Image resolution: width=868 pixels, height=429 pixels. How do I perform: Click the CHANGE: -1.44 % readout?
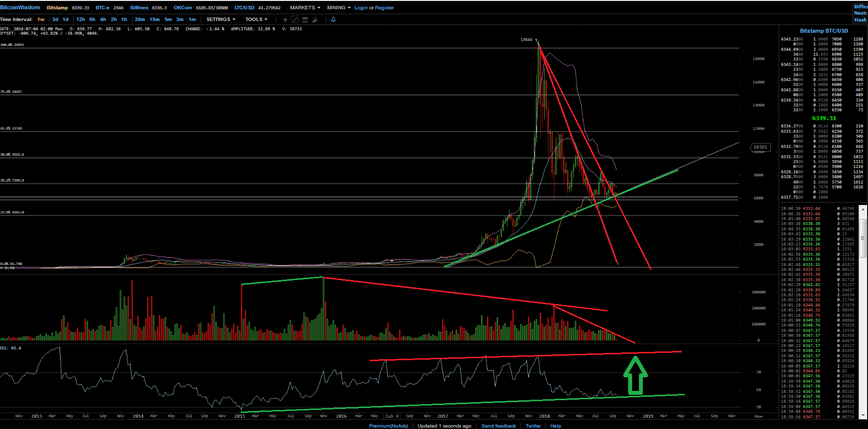[x=205, y=29]
